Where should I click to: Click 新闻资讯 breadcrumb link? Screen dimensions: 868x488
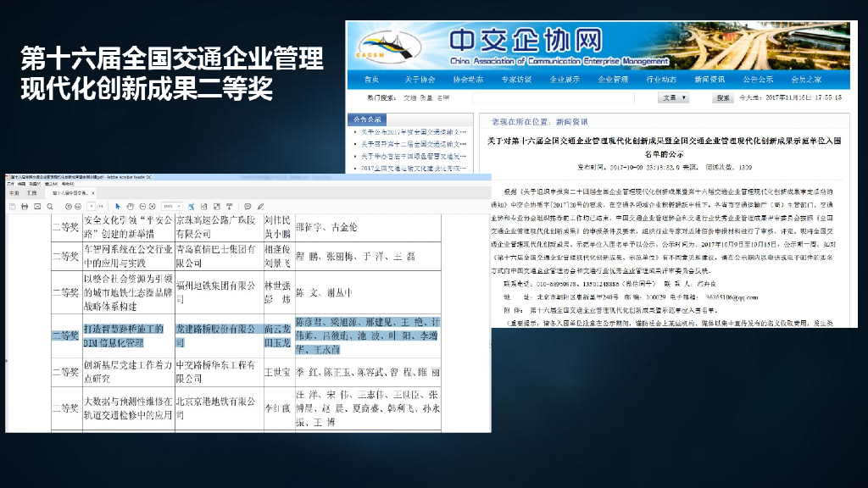click(572, 122)
